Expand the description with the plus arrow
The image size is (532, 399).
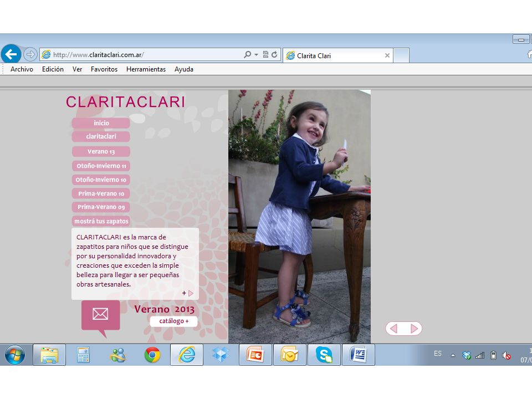tap(188, 293)
